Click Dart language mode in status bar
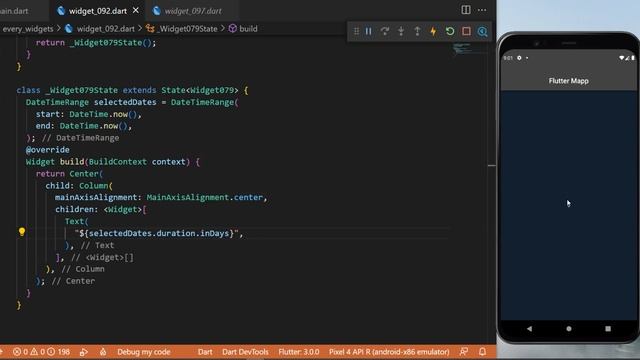Screen dimensions: 640x360 click(205, 351)
